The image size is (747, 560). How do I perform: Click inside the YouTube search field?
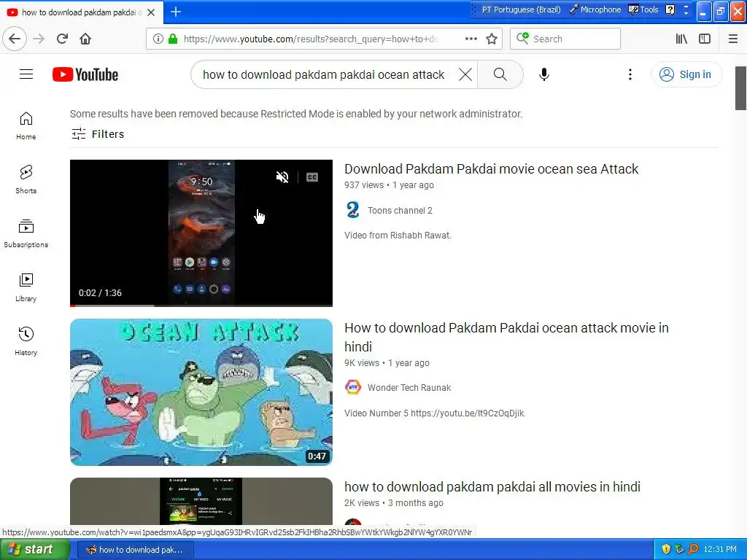coord(324,74)
